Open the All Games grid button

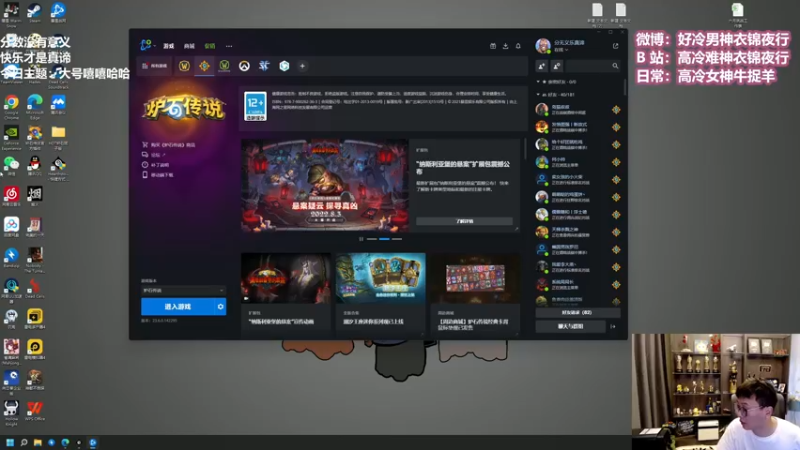point(155,66)
